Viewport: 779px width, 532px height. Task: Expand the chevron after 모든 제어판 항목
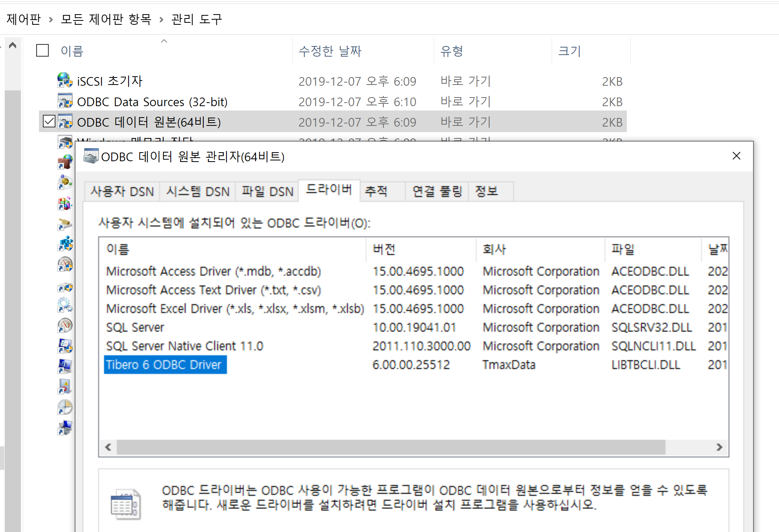[x=161, y=19]
